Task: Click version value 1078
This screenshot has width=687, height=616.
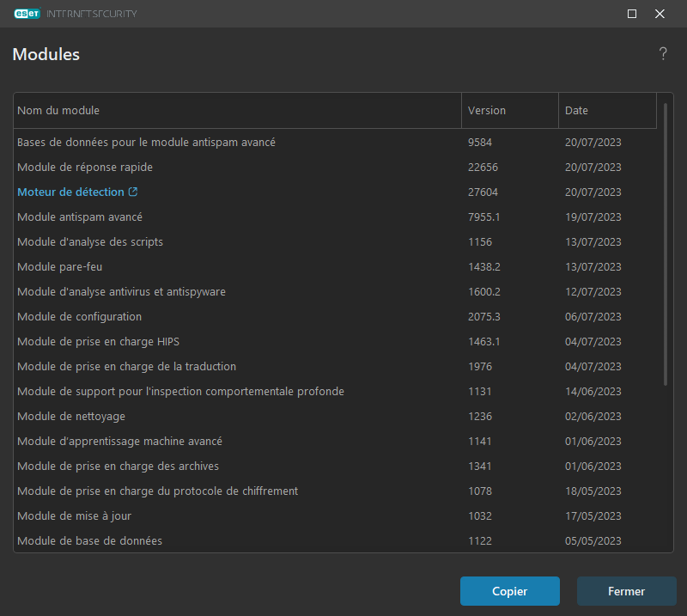Action: pyautogui.click(x=480, y=491)
